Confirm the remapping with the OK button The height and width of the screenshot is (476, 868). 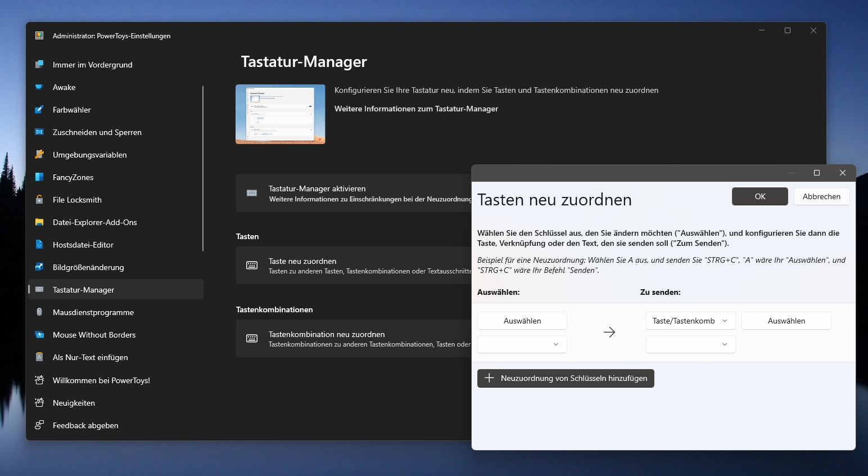pyautogui.click(x=760, y=196)
